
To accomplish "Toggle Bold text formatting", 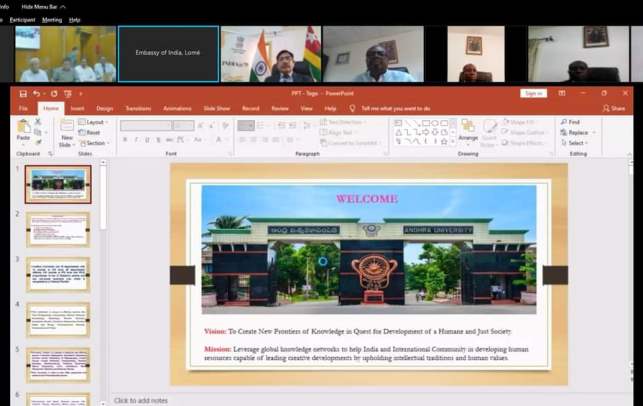I will click(x=125, y=140).
